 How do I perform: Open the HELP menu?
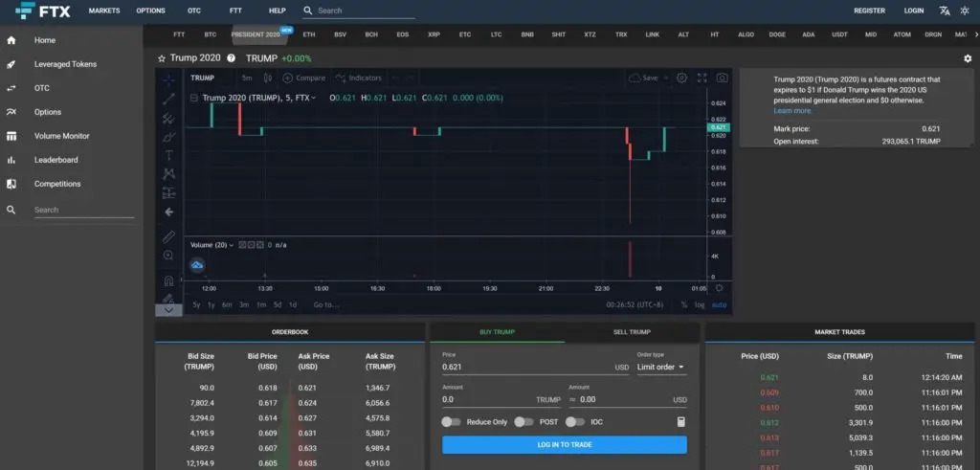coord(277,11)
